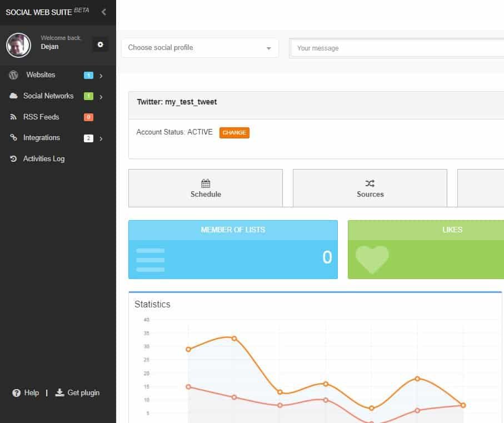Click the RSS feed icon
The height and width of the screenshot is (423, 504).
[14, 117]
